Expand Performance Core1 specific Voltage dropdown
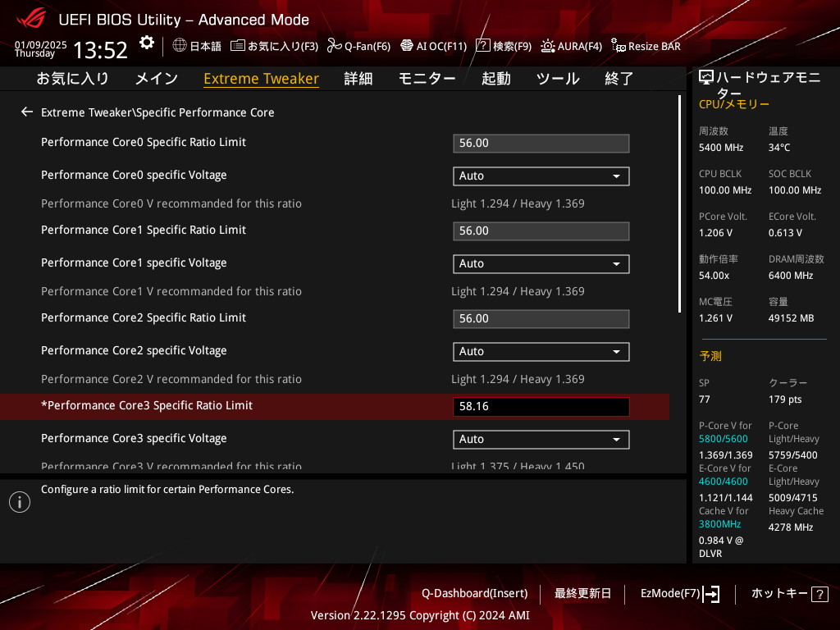This screenshot has width=840, height=630. (541, 264)
